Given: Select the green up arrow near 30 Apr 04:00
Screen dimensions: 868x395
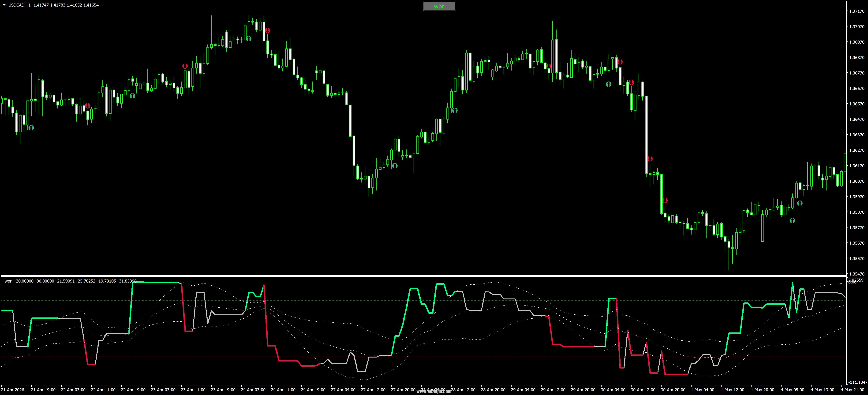Looking at the screenshot, I should [609, 84].
